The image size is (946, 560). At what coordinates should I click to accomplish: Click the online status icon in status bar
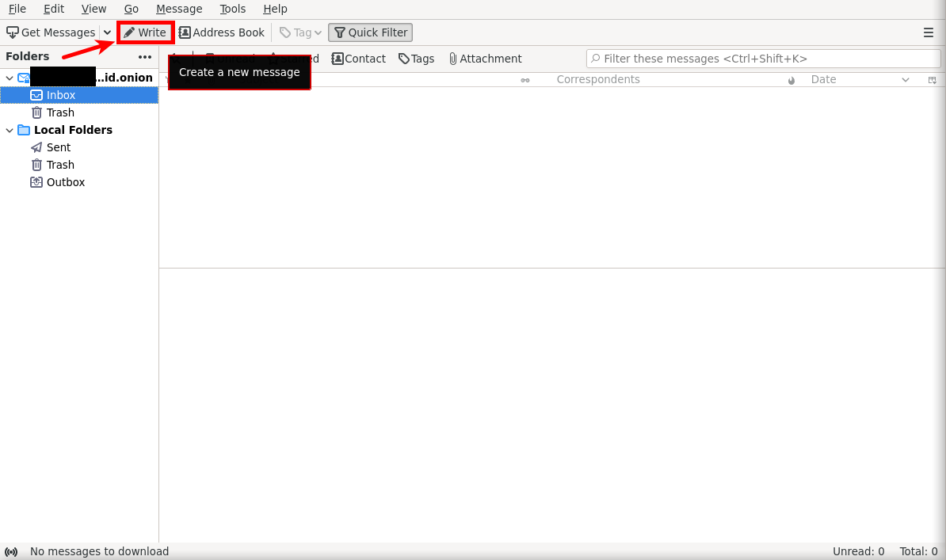tap(11, 551)
